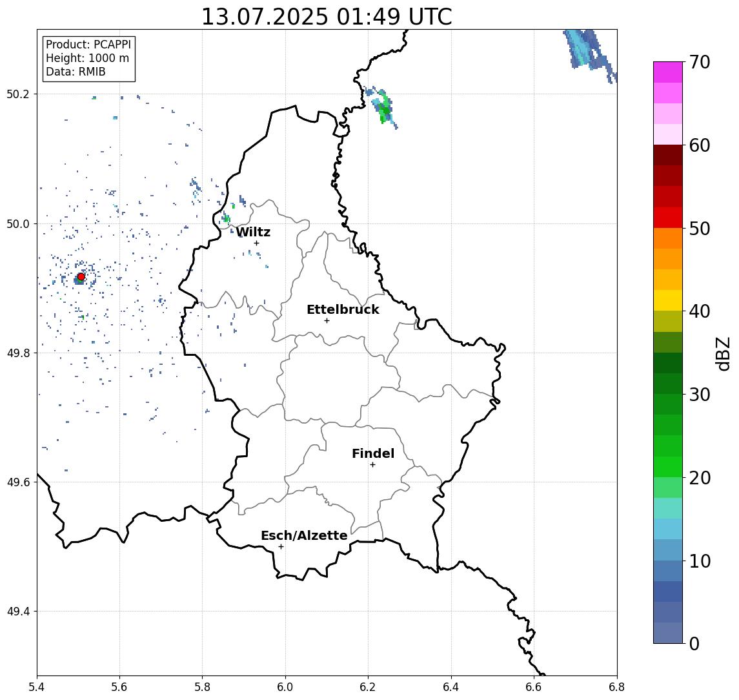Click the colorbar tick label 20

(x=700, y=477)
